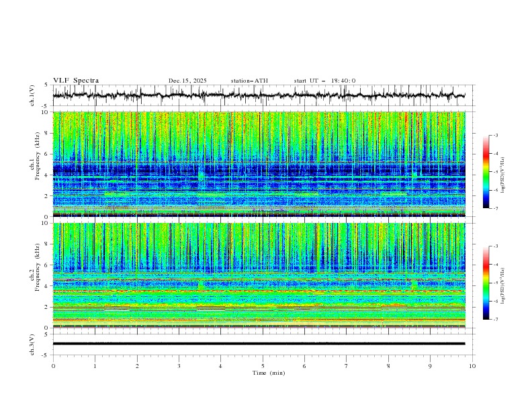
Task: Click time axis tick label "10"
Action: [472, 366]
